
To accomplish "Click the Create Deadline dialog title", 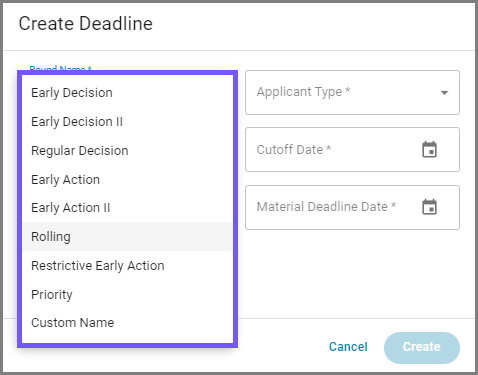I will (x=86, y=24).
